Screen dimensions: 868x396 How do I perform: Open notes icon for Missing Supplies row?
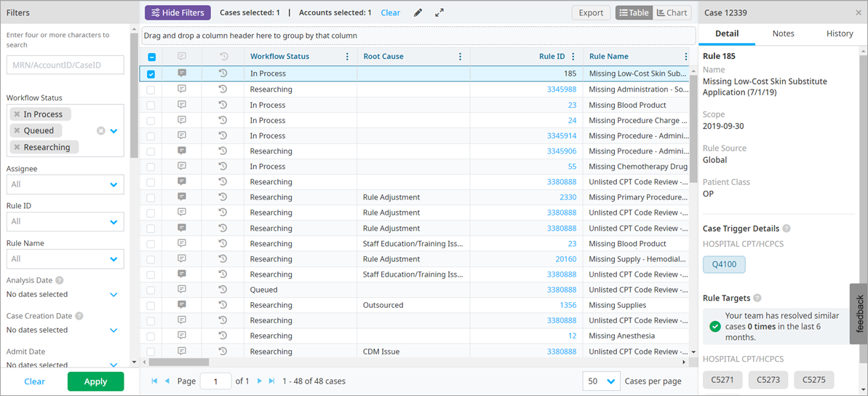(x=182, y=304)
